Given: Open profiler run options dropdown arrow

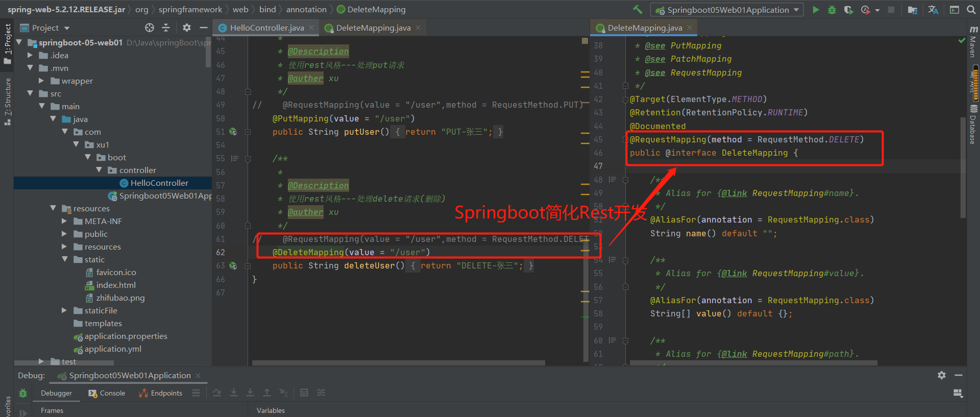Looking at the screenshot, I should [877, 10].
